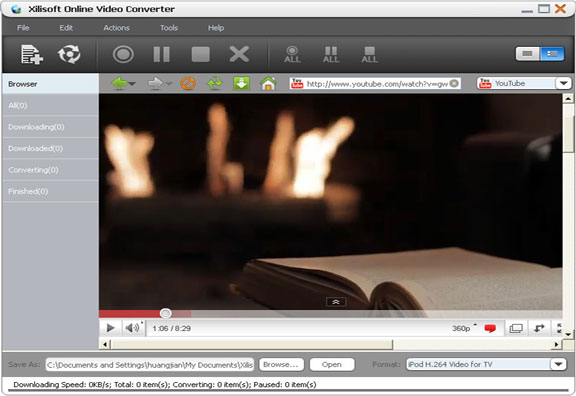Click the YouTube URL address field
This screenshot has height=396, width=576.
pyautogui.click(x=375, y=84)
